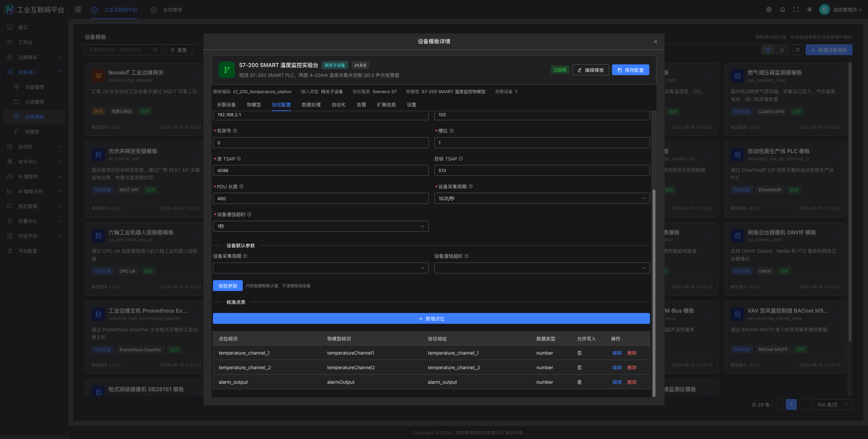Click the 目标 TSAP help icon

pos(461,159)
